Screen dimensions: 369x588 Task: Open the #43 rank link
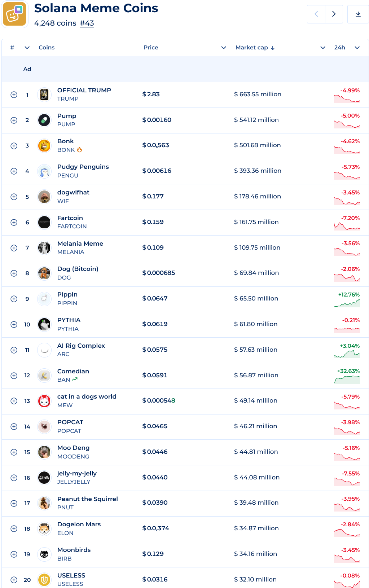87,23
